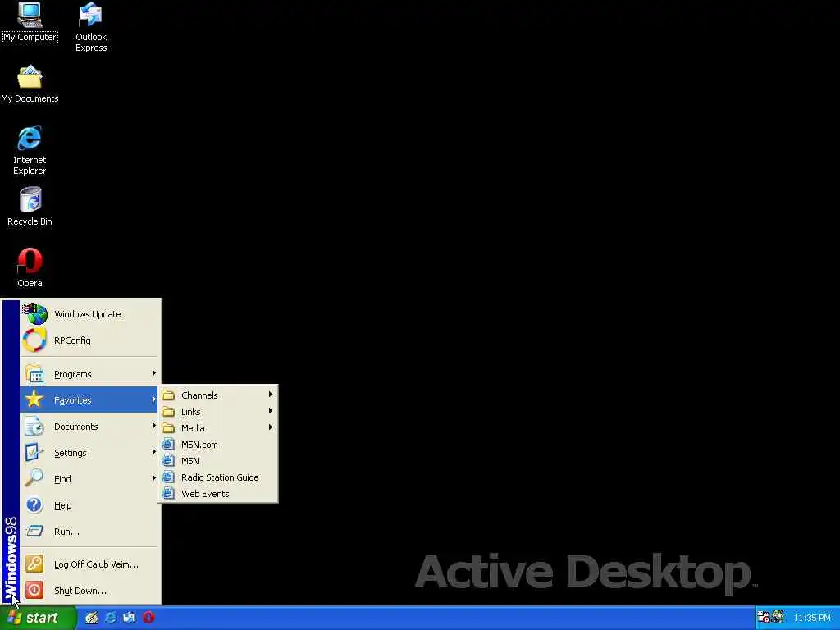Click the Media submenu arrow
840x630 pixels.
[x=271, y=427]
